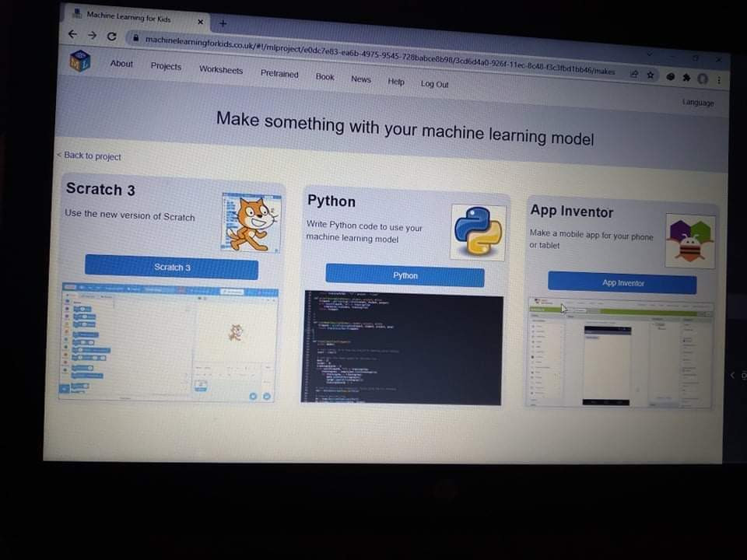Click the Python logo image
This screenshot has width=747, height=560.
tap(478, 233)
